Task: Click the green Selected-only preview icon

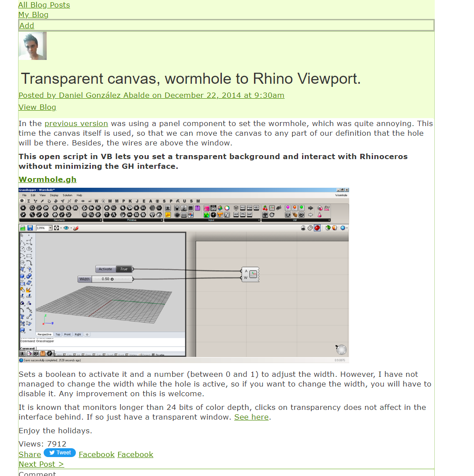Action: point(328,228)
